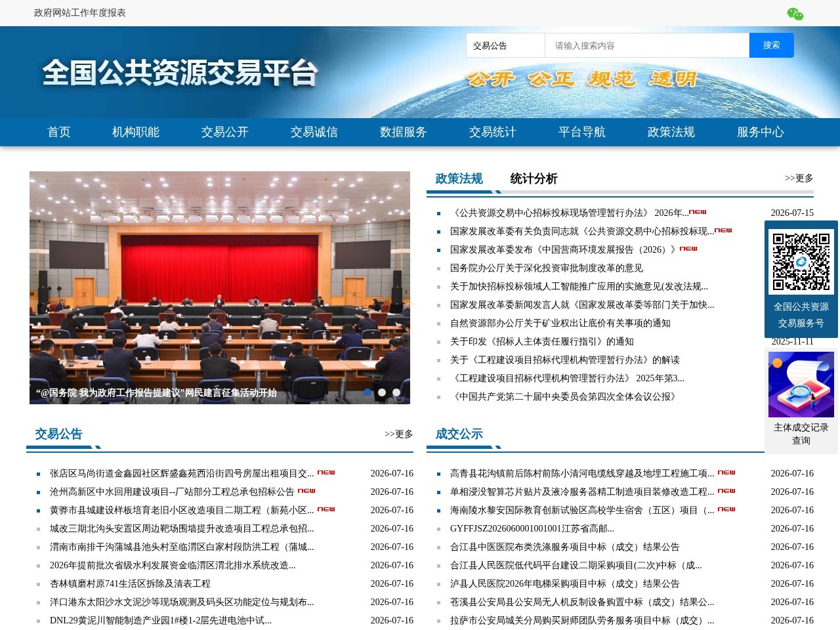Open GYFFJSZ2026060001001001江苏省高邮 result
Viewport: 840px width, 630px height.
click(x=532, y=528)
